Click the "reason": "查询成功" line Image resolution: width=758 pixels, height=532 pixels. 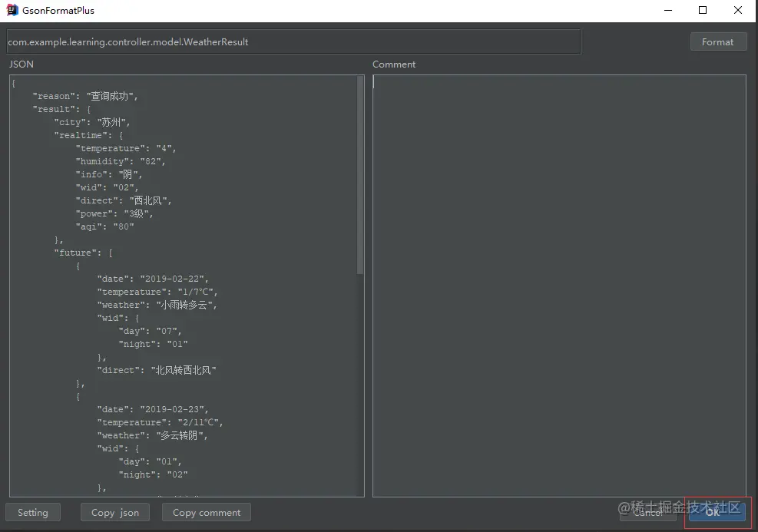pos(85,96)
